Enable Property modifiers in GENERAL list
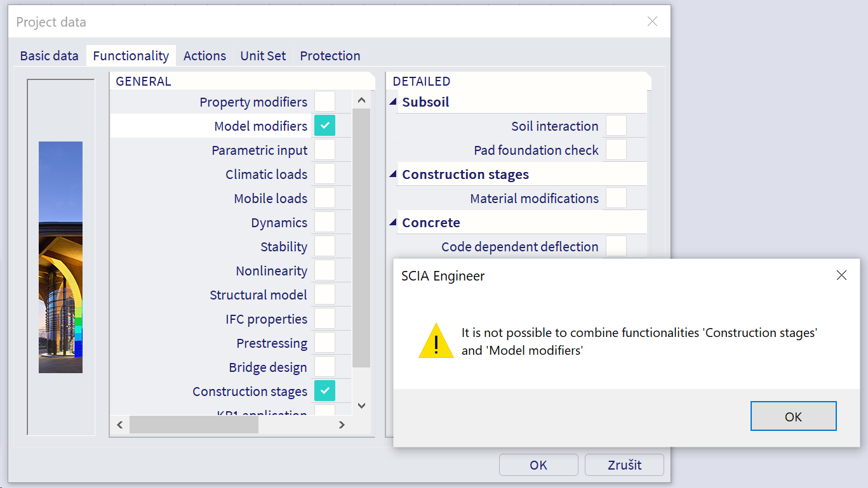This screenshot has width=868, height=488. [324, 101]
